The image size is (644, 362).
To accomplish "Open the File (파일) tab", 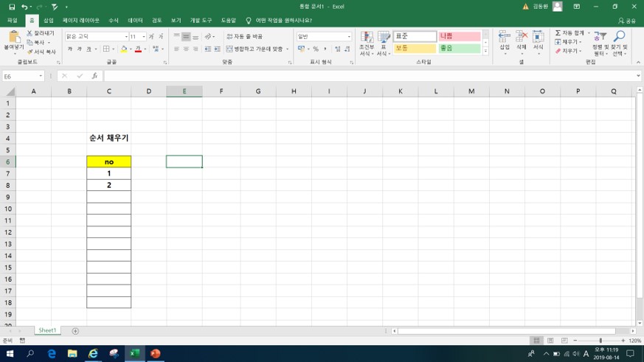I will pos(13,20).
